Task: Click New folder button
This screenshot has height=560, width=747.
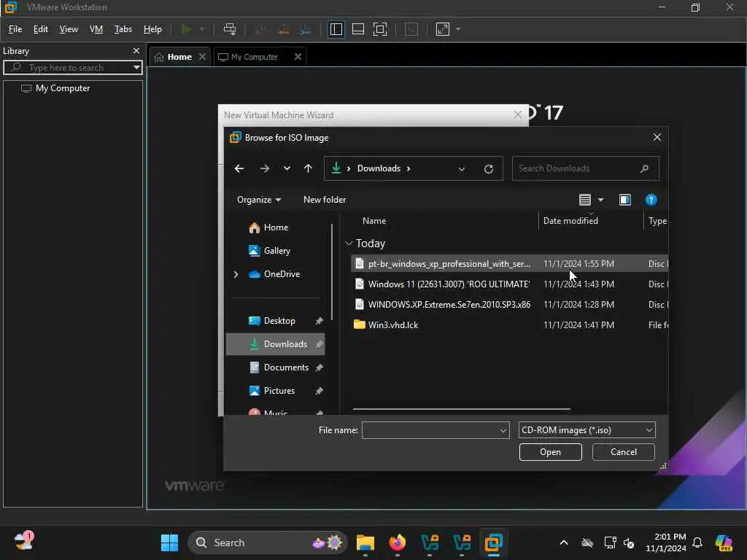Action: pyautogui.click(x=325, y=200)
